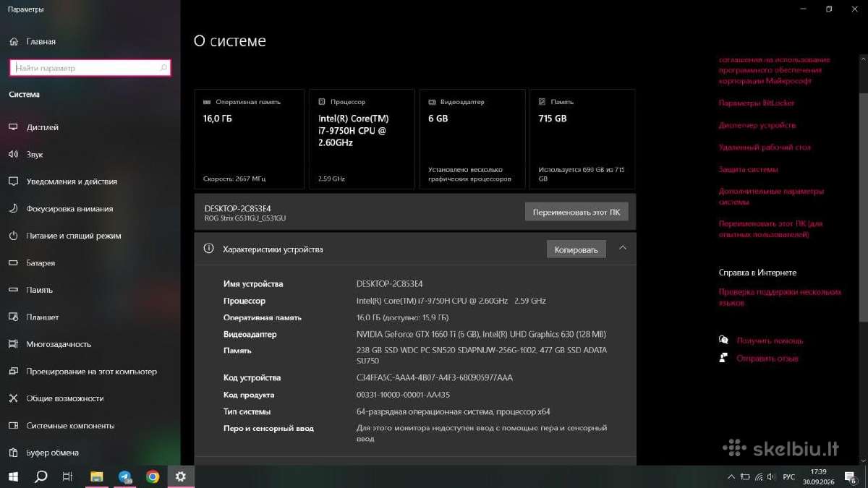
Task: Show hidden tray icons chevron
Action: [731, 476]
